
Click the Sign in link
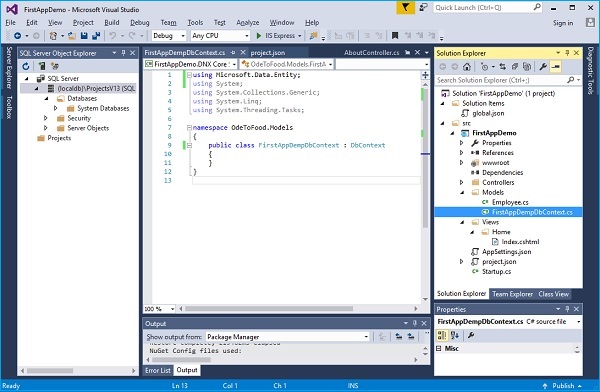(563, 23)
